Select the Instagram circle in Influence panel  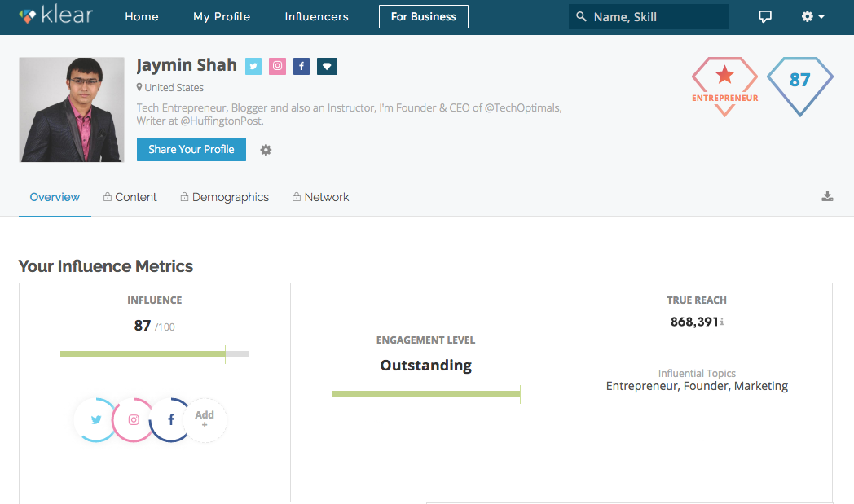pyautogui.click(x=134, y=420)
